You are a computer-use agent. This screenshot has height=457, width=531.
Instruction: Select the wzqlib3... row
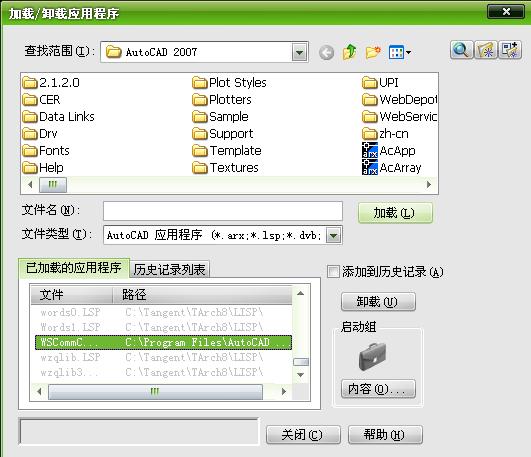[x=163, y=372]
